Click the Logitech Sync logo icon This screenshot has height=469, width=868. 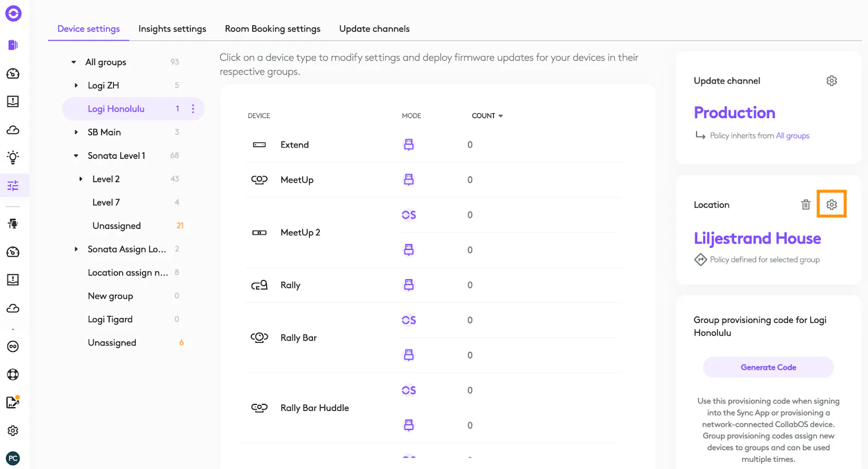[x=13, y=14]
